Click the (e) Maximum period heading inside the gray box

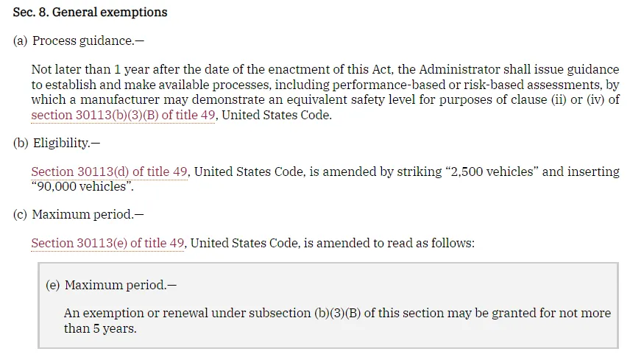point(110,285)
